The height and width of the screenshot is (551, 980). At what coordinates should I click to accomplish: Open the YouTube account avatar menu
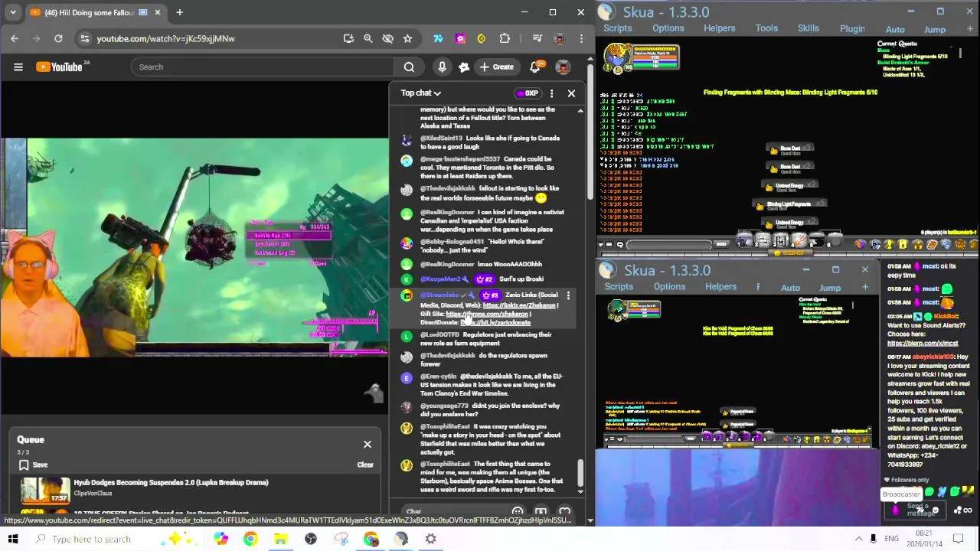point(563,67)
